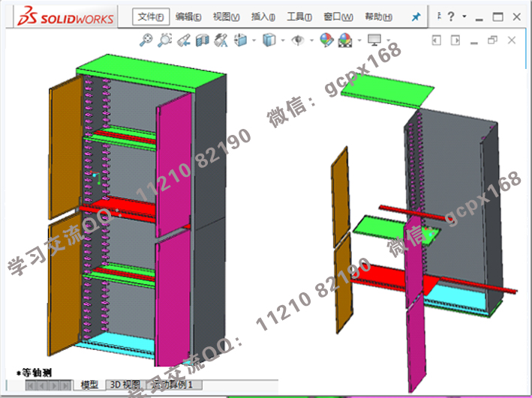
Task: Expand the Display Style dropdown arrow
Action: (x=280, y=40)
